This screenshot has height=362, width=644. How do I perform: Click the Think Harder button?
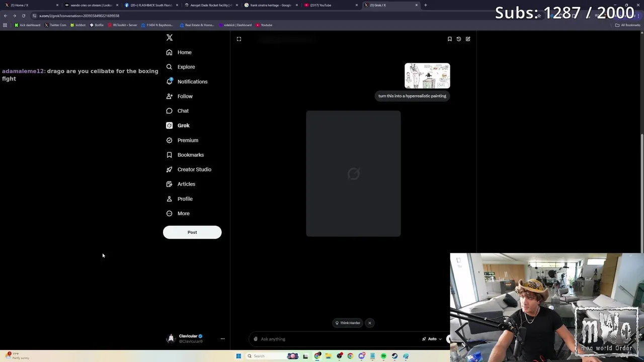click(348, 323)
